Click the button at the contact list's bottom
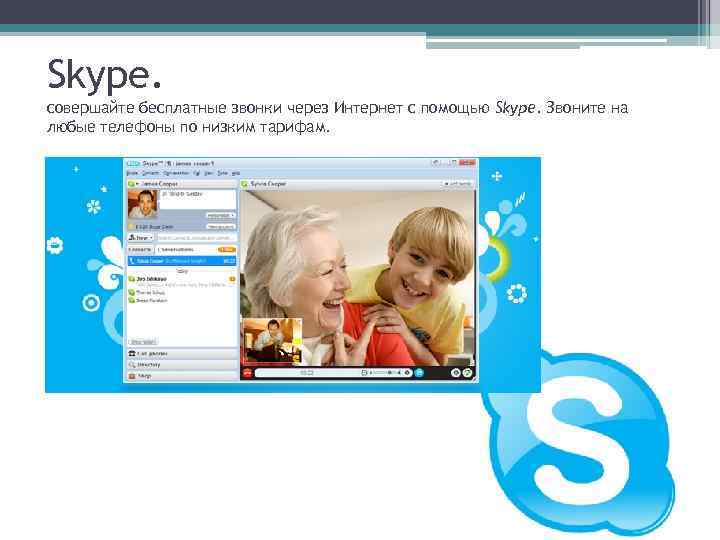This screenshot has height=540, width=720. coord(143,342)
